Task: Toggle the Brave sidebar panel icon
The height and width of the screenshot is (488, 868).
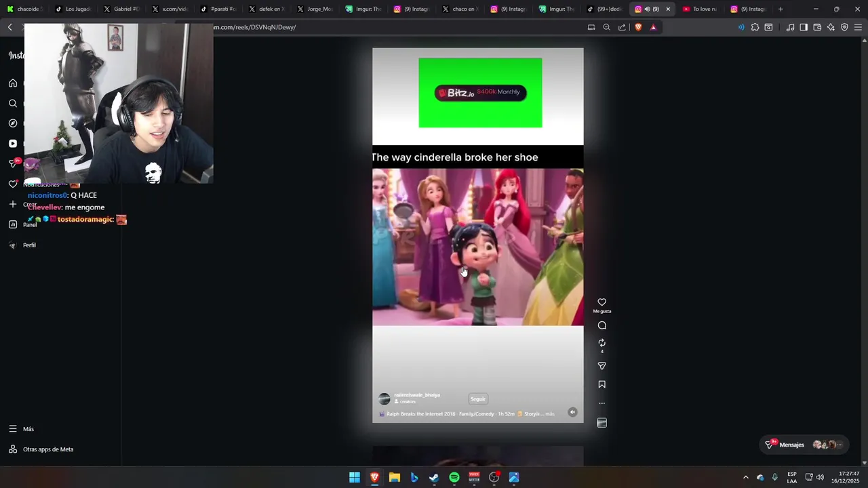Action: tap(804, 27)
